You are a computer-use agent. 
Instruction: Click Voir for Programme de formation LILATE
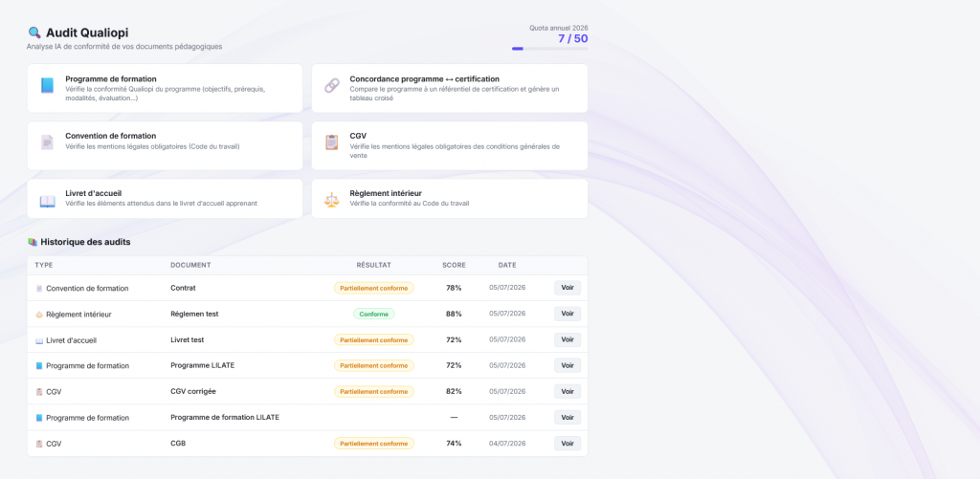(x=568, y=417)
